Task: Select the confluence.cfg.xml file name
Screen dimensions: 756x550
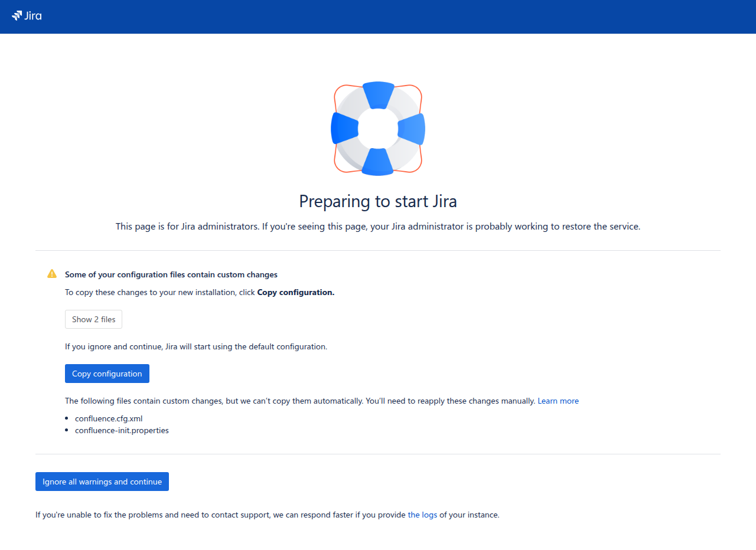Action: coord(109,418)
